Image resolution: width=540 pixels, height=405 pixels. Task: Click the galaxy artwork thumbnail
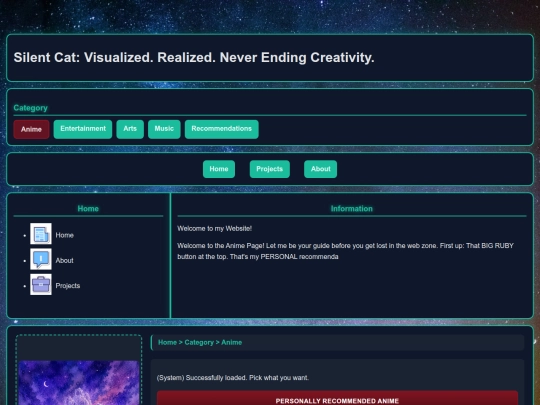tap(79, 383)
